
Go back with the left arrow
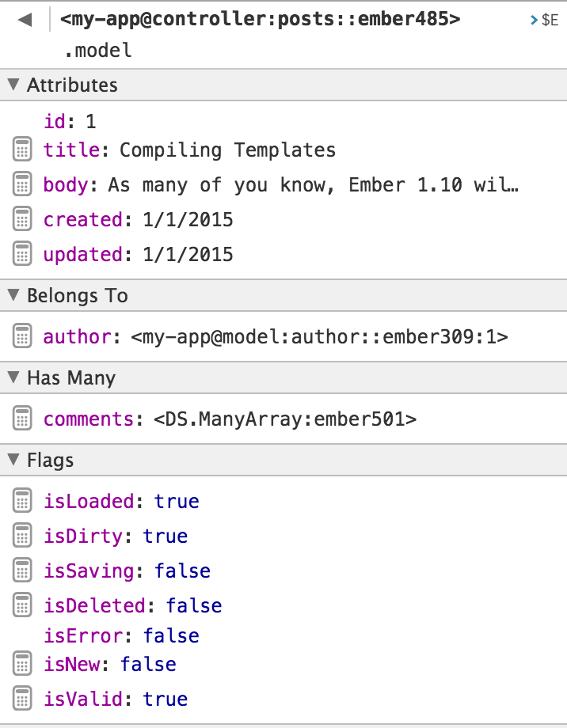click(x=25, y=20)
